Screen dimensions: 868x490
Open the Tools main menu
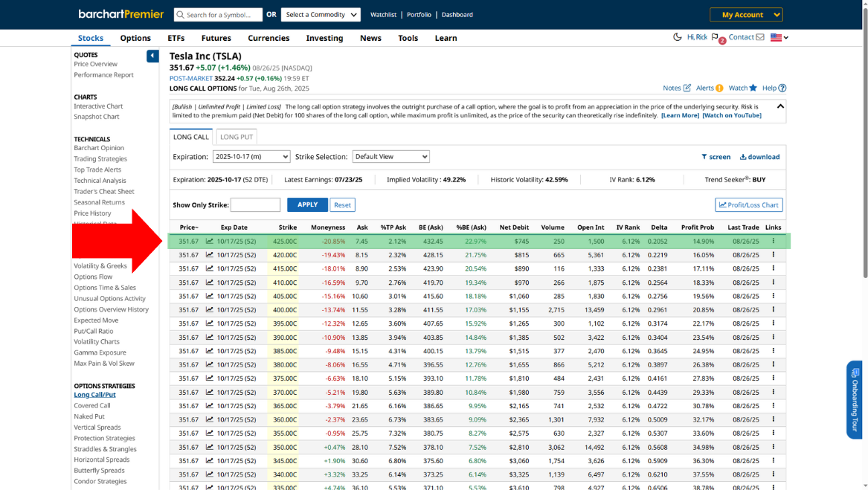click(408, 38)
